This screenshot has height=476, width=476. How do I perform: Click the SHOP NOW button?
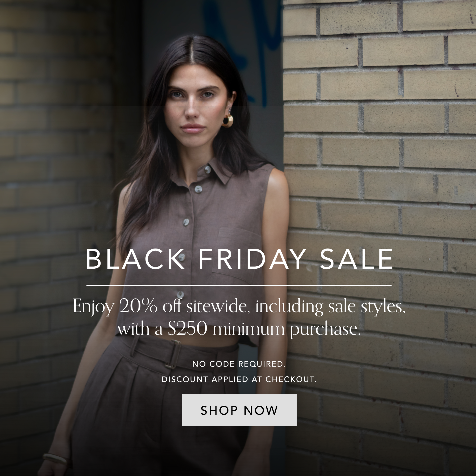click(239, 410)
